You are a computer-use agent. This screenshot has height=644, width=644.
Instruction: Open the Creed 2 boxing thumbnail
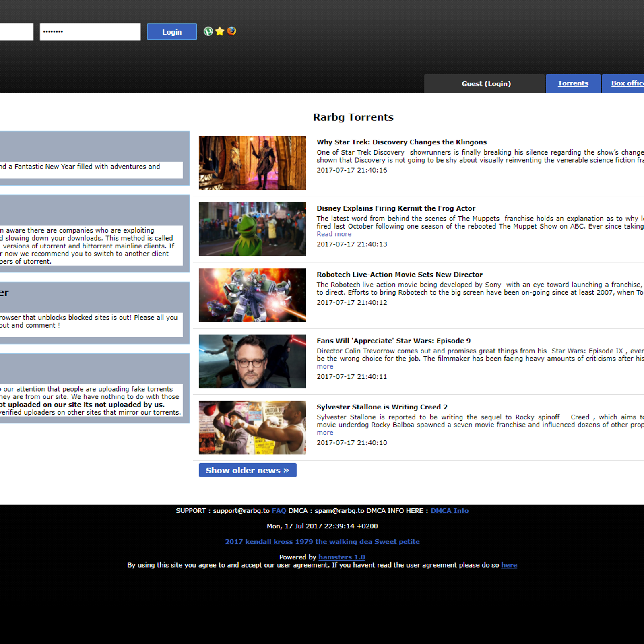(x=252, y=428)
